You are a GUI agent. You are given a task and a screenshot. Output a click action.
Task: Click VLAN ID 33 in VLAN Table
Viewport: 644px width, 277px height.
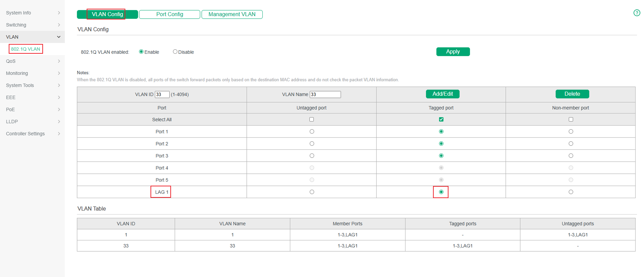[126, 246]
